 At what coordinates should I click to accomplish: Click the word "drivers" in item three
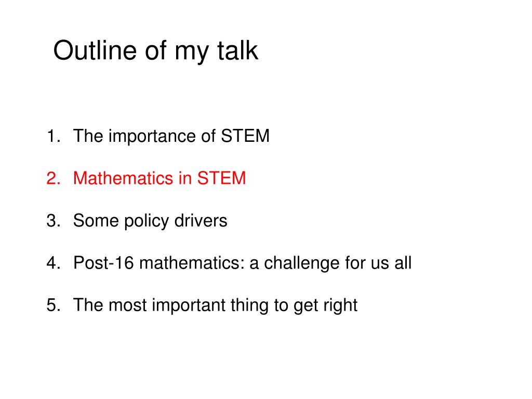coord(201,220)
